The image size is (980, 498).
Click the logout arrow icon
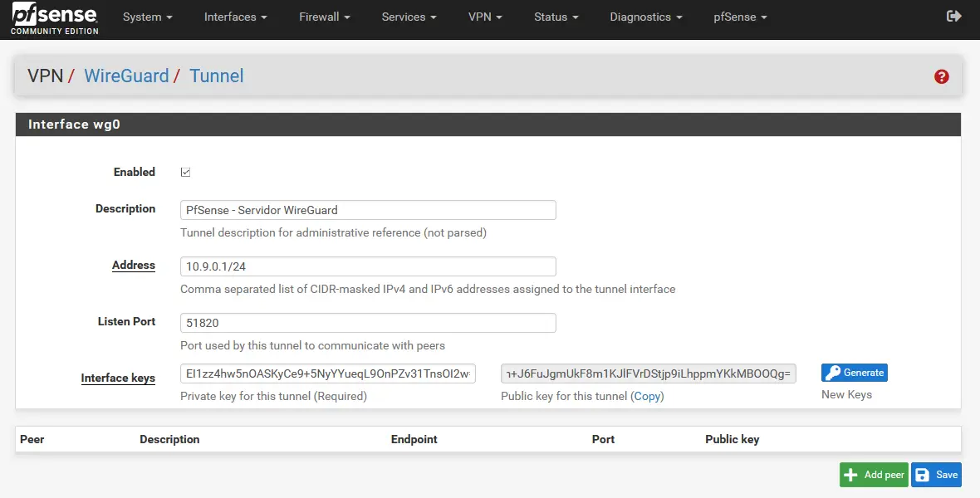pyautogui.click(x=953, y=17)
